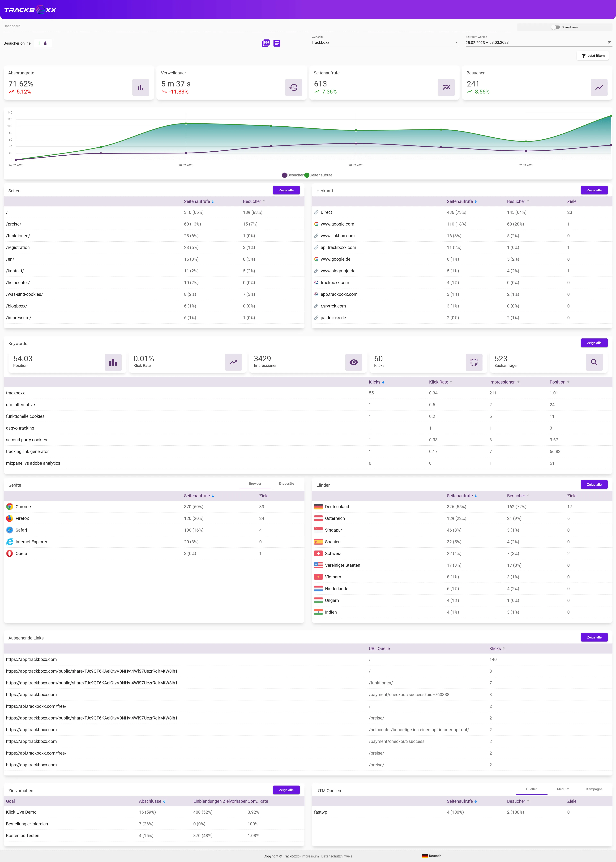This screenshot has height=862, width=616.
Task: Click the Opera browser icon
Action: coord(9,554)
